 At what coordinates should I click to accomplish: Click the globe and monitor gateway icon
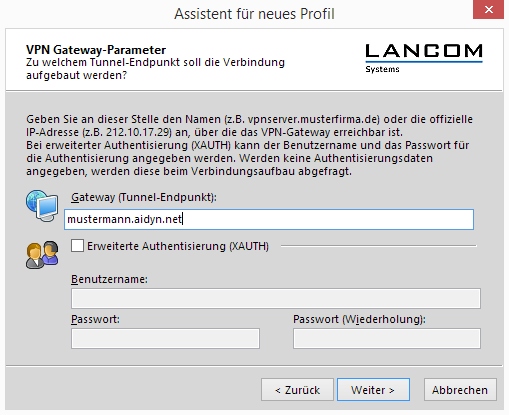[x=42, y=206]
